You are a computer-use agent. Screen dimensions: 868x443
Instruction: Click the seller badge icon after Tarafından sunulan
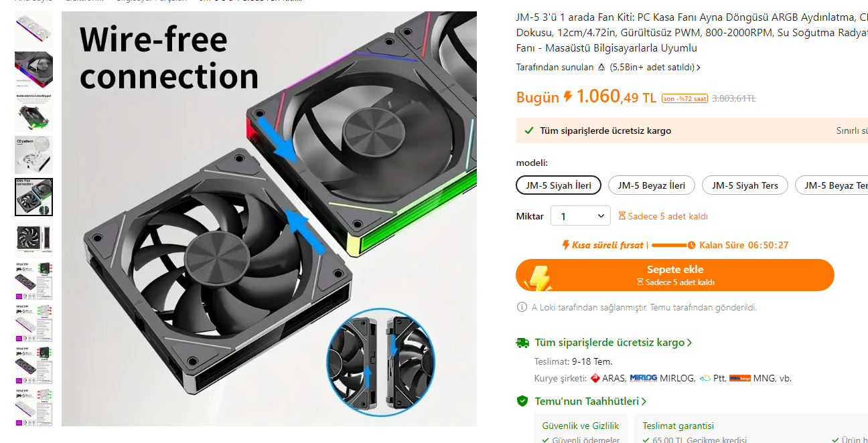(x=601, y=68)
